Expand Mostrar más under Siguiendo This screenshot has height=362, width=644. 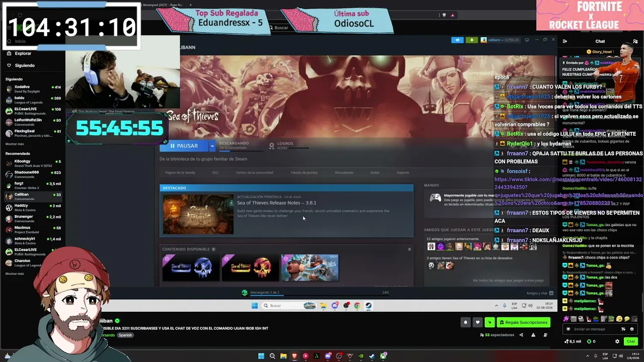pos(15,144)
